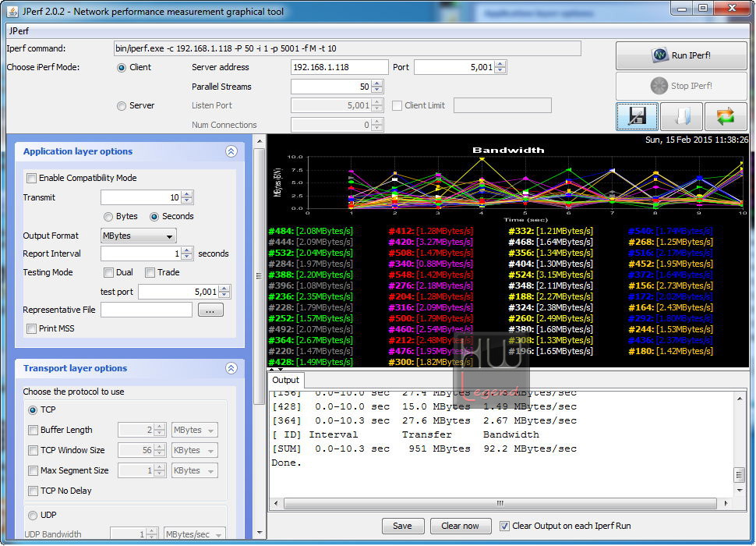Click the load configuration document icon
The image size is (756, 546).
[681, 116]
